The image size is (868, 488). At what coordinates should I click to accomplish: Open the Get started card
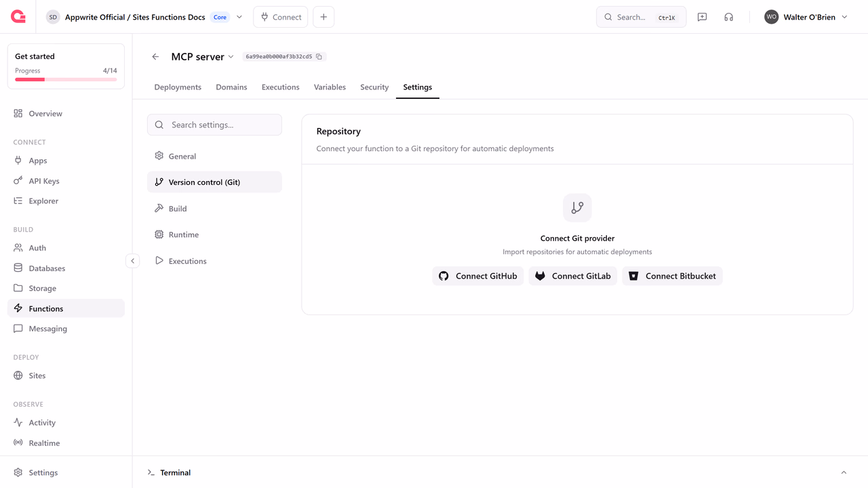coord(66,66)
